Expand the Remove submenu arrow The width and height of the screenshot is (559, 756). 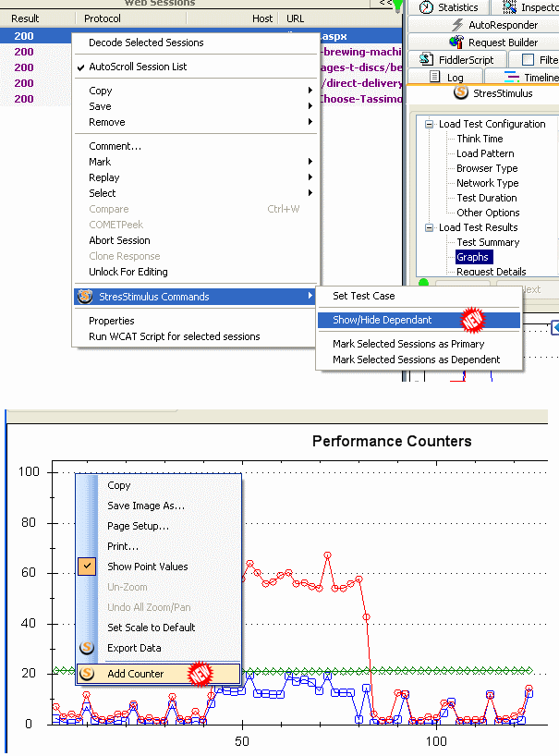point(310,121)
